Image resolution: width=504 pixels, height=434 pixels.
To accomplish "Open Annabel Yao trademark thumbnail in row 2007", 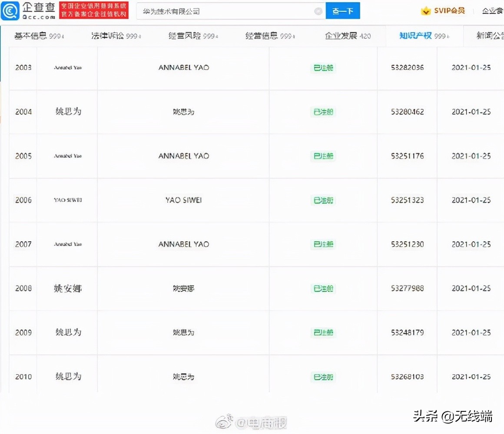I will pyautogui.click(x=68, y=244).
